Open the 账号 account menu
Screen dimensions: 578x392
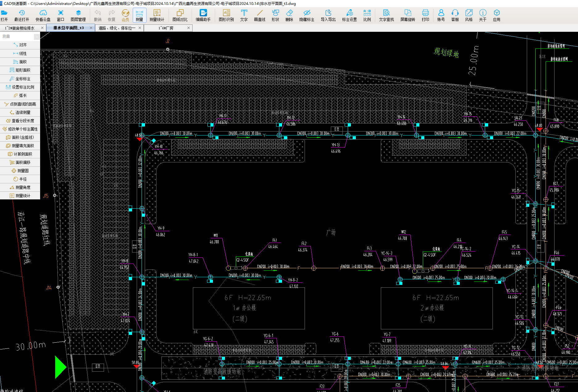[441, 15]
